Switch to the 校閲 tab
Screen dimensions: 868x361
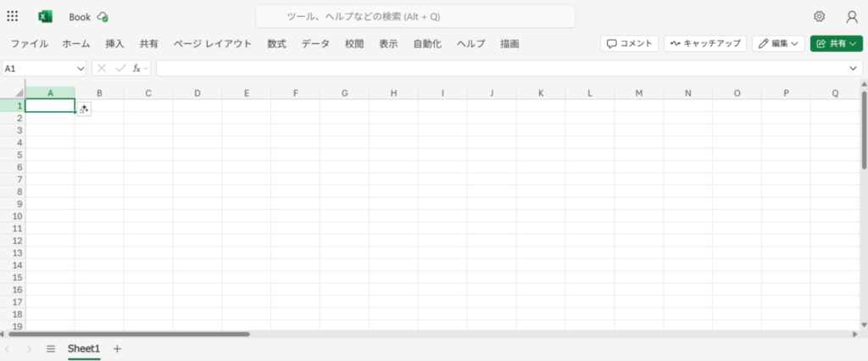click(x=354, y=44)
